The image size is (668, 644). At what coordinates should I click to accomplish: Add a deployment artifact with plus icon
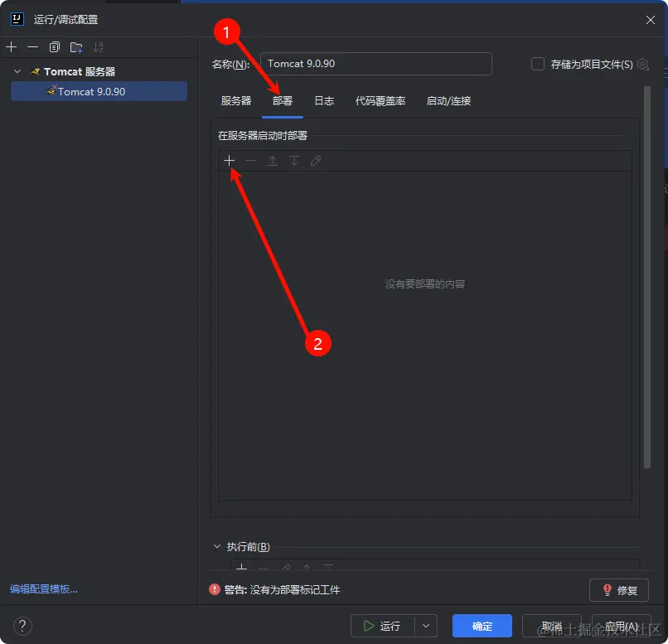pyautogui.click(x=230, y=161)
